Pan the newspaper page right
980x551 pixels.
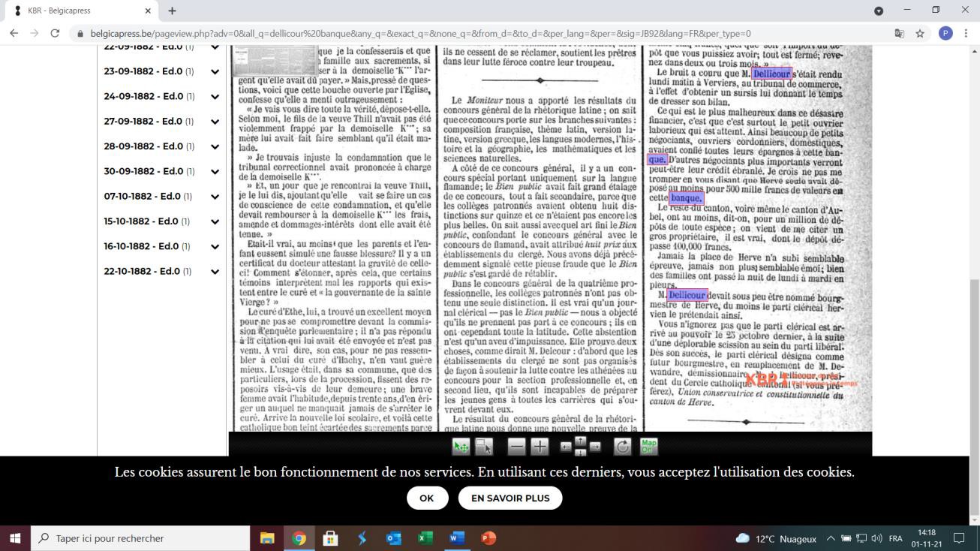point(595,447)
